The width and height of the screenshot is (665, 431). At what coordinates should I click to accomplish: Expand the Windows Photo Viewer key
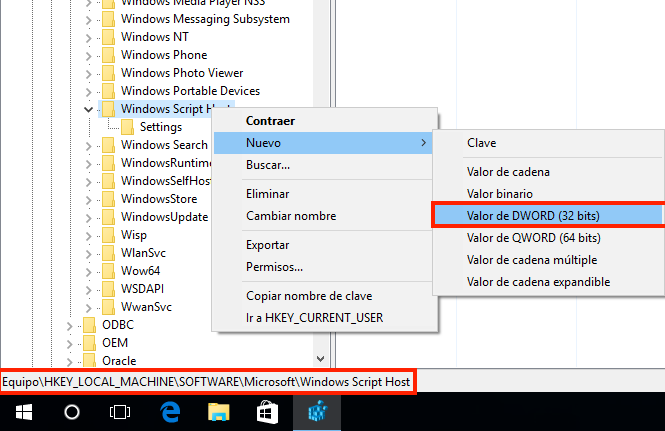point(88,74)
